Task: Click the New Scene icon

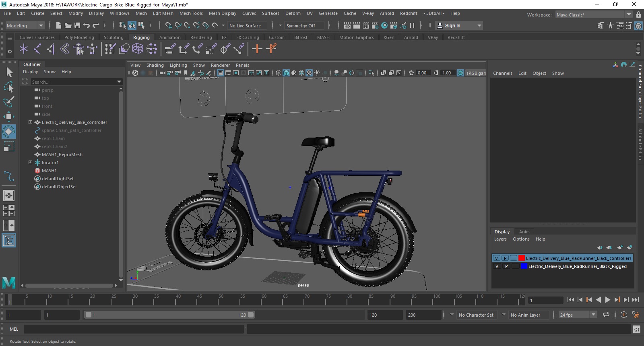Action: [x=59, y=25]
